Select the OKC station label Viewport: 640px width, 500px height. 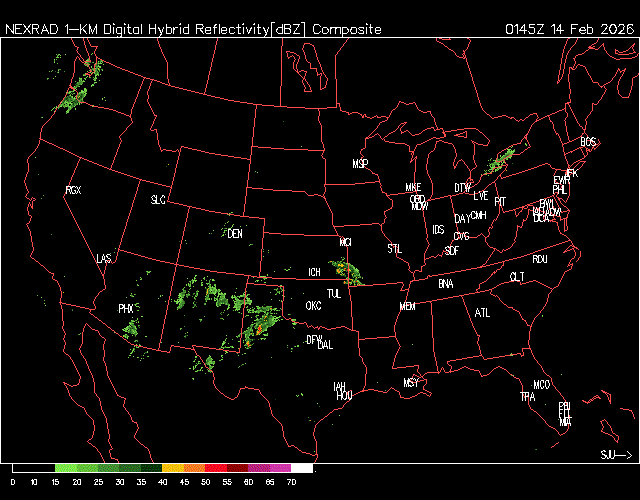coord(313,305)
